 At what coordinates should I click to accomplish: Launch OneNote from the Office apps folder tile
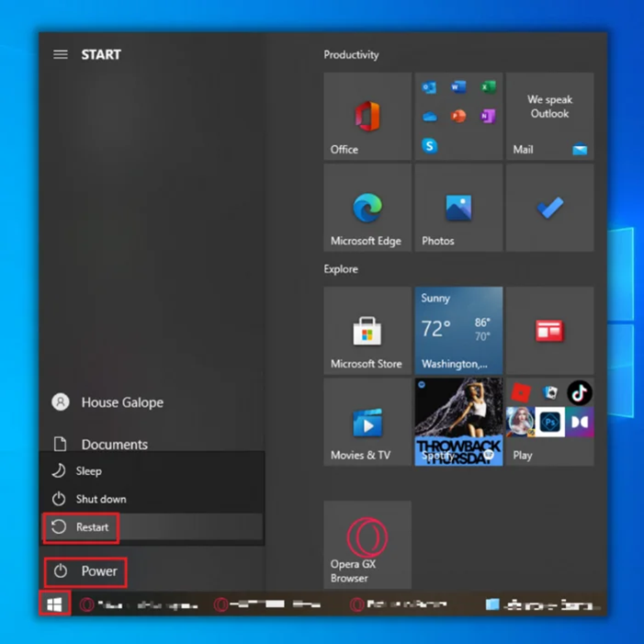[x=488, y=117]
